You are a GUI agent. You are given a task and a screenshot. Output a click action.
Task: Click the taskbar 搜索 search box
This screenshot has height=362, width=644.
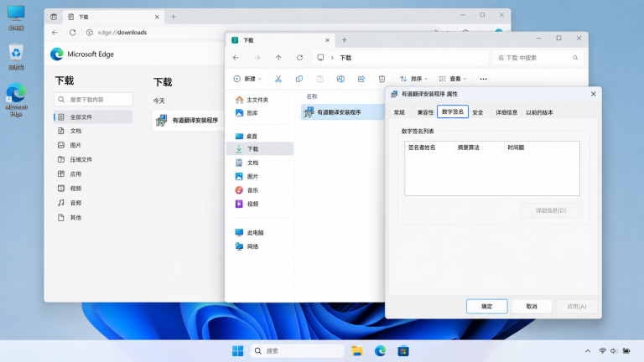click(x=298, y=351)
